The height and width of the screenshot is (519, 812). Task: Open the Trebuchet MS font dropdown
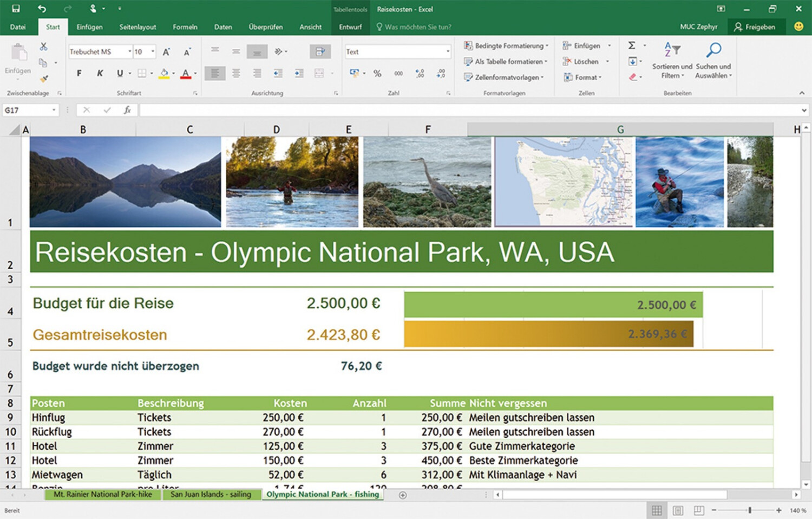click(130, 51)
